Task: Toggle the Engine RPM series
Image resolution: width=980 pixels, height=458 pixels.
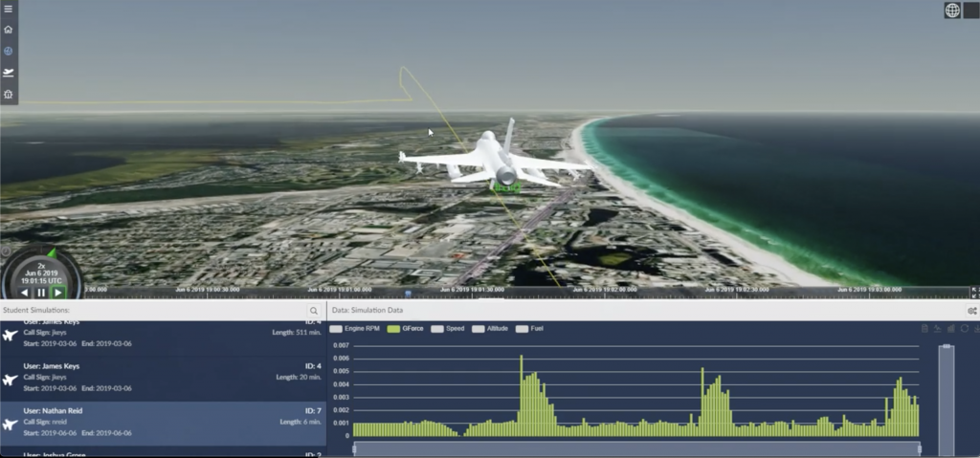Action: [x=353, y=329]
